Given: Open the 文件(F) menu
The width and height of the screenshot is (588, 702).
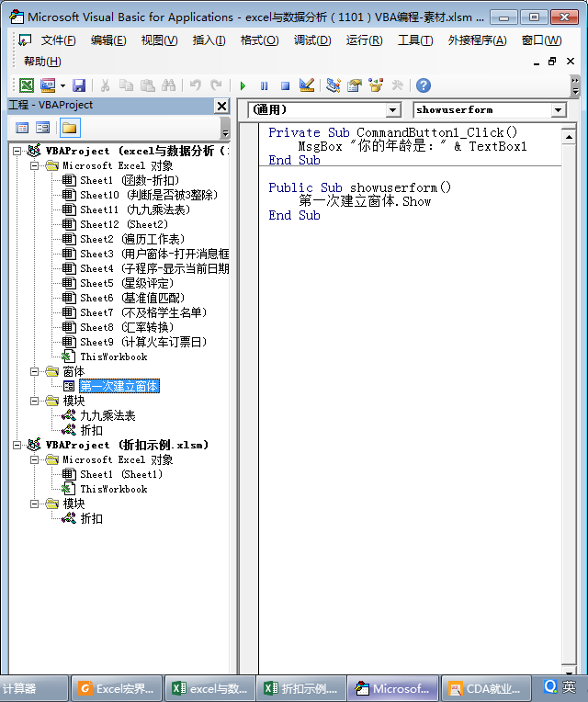Looking at the screenshot, I should (58, 40).
